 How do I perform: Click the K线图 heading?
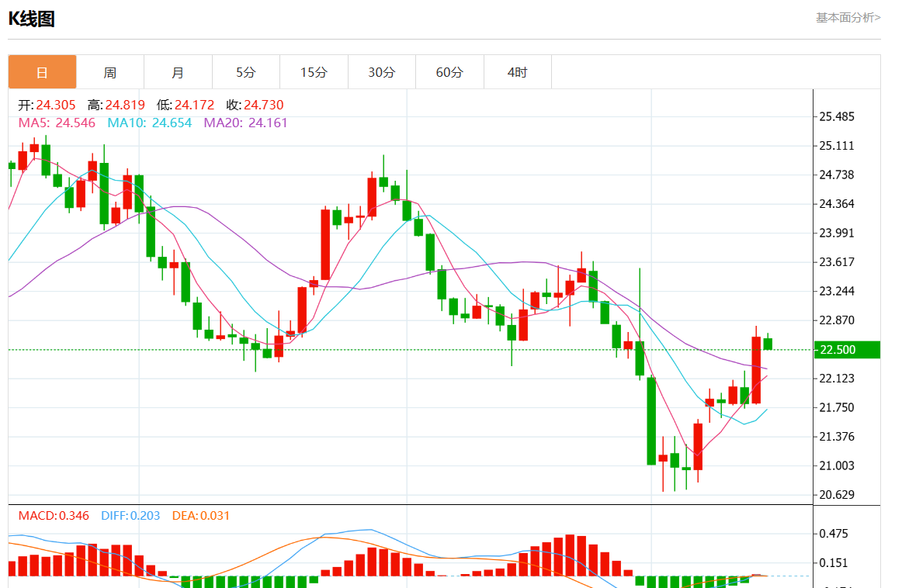[32, 19]
